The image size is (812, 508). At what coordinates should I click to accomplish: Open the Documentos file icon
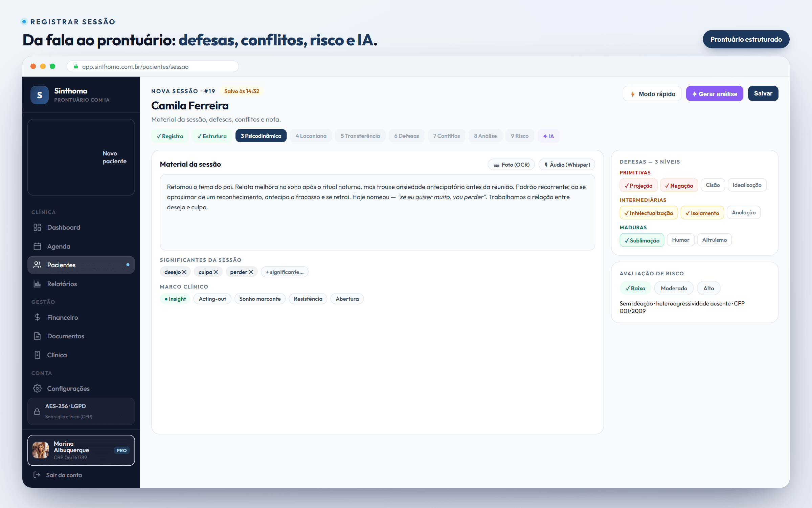click(37, 336)
